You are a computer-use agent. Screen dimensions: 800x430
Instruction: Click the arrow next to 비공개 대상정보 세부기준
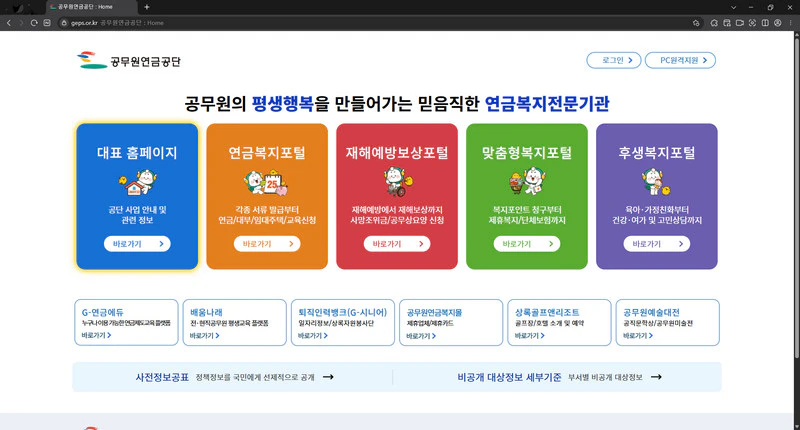tap(656, 377)
